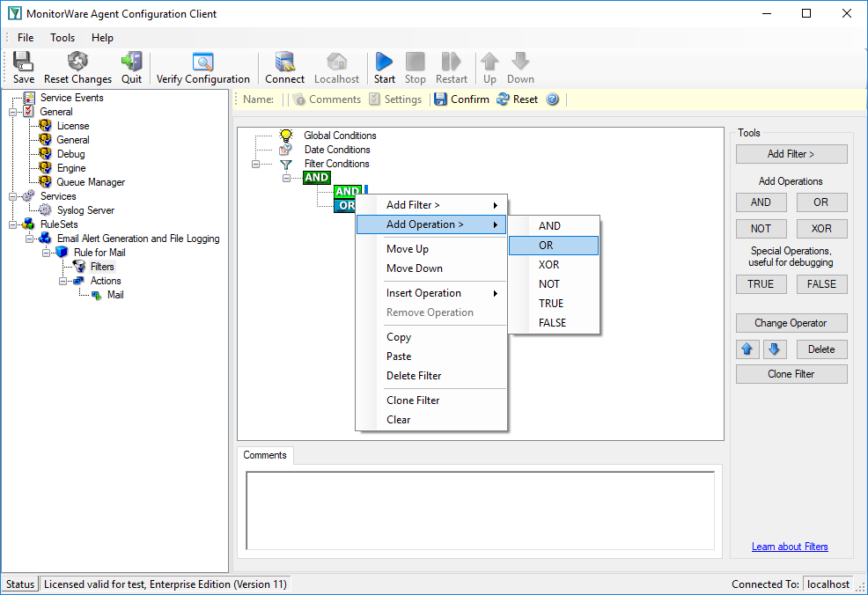Select the Filter Conditions funnel icon
Screen dimensions: 868x595
(285, 164)
